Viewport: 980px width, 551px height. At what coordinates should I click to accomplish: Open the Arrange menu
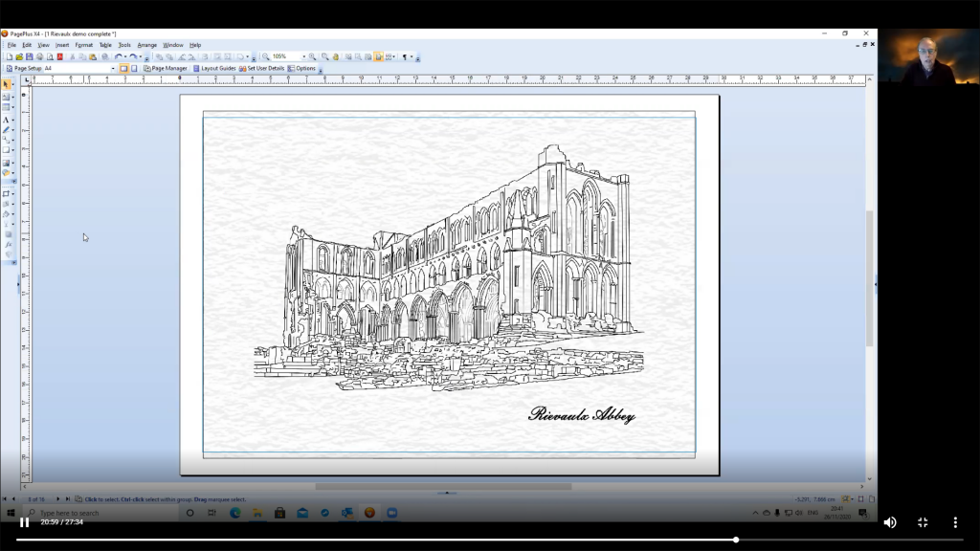click(146, 45)
